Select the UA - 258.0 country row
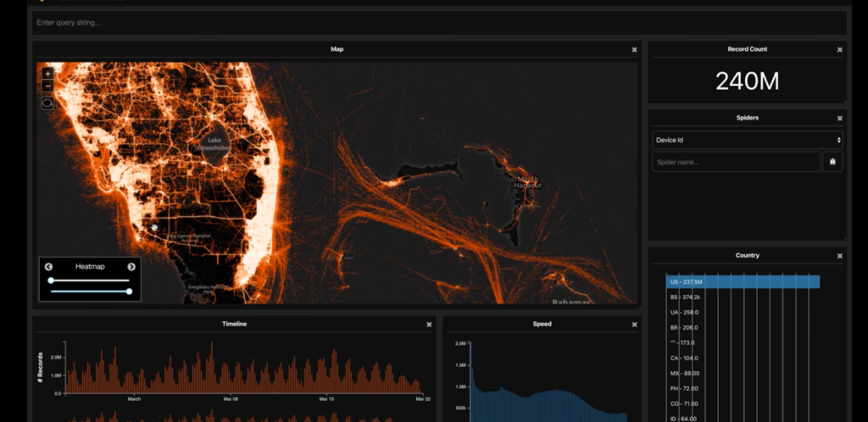This screenshot has height=422, width=868. click(684, 313)
